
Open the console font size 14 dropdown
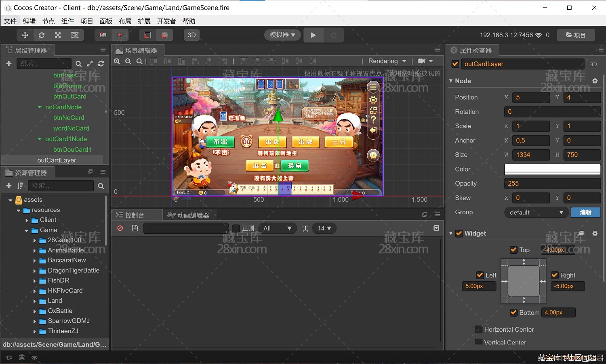[324, 228]
